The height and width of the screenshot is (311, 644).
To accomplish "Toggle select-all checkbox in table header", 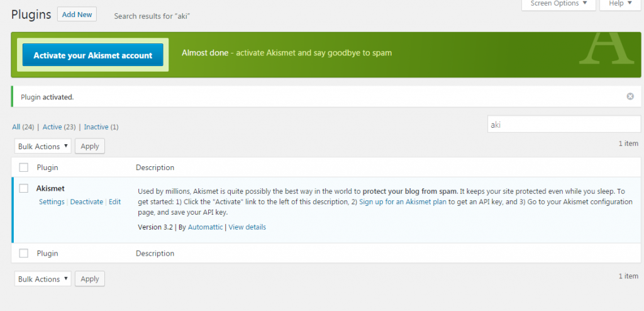I will [x=24, y=167].
